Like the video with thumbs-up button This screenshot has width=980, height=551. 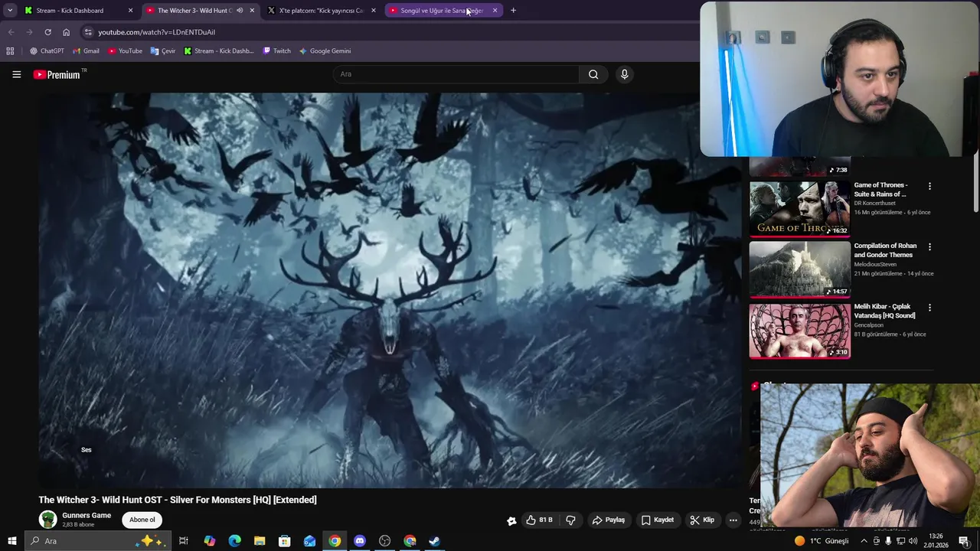[539, 520]
